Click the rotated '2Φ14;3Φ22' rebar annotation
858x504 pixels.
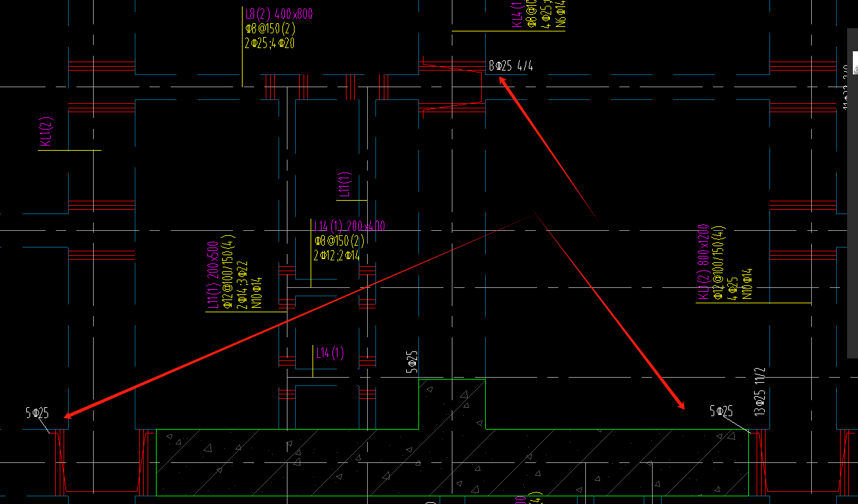pos(243,284)
